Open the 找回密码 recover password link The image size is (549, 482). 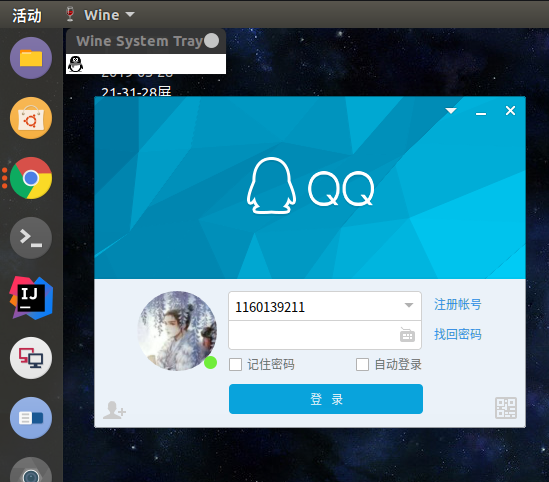click(458, 334)
